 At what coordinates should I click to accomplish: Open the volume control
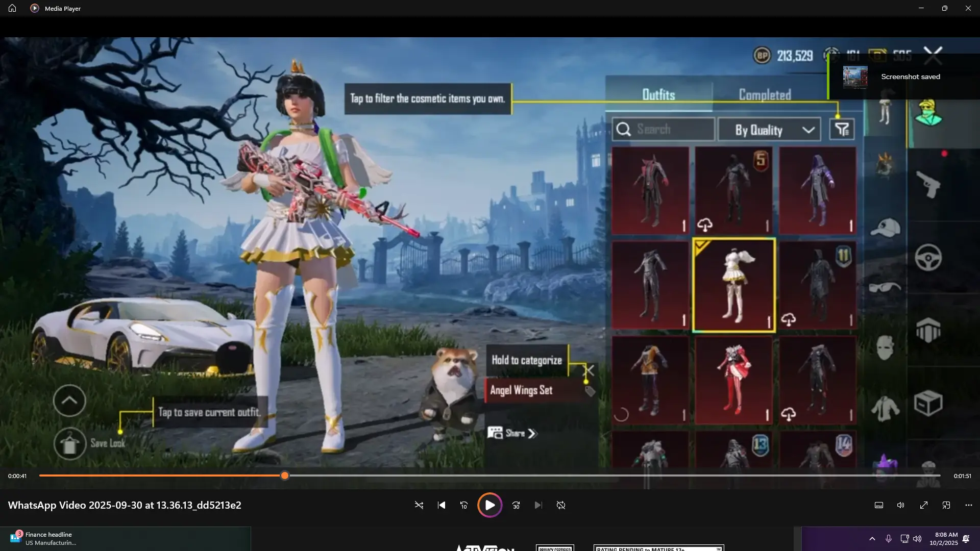(901, 505)
